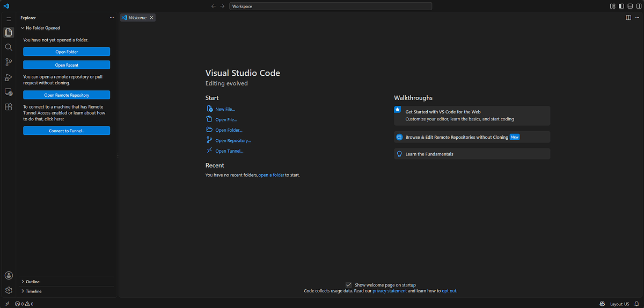Open Explorer Views and More Actions ellipsis
The width and height of the screenshot is (644, 308).
click(112, 18)
